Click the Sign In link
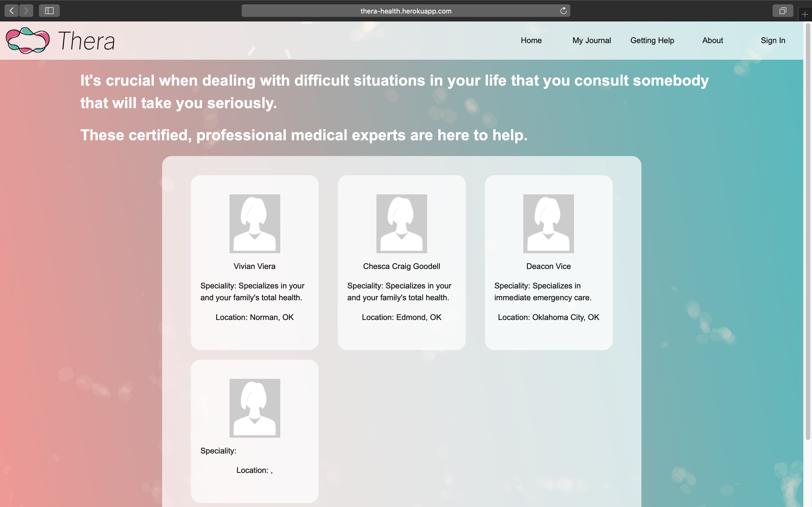Viewport: 812px width, 507px height. pyautogui.click(x=773, y=41)
